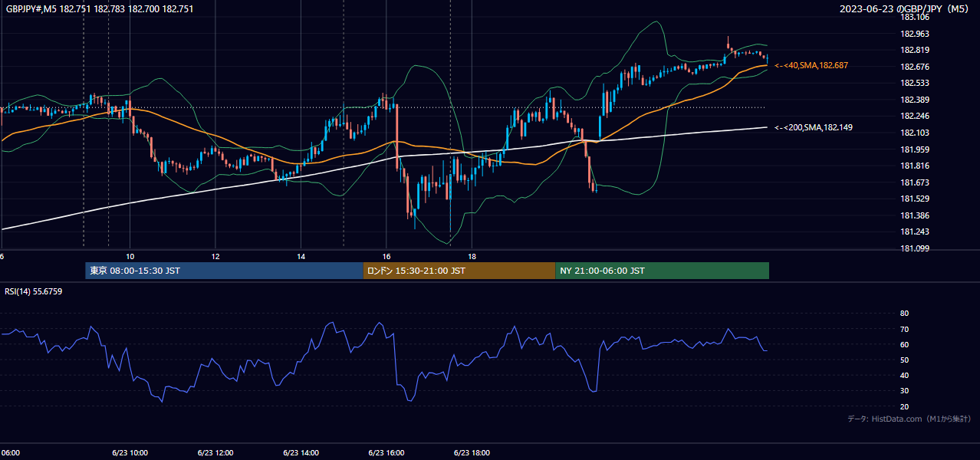Click price axis value 181.099
980x460 pixels.
pos(914,248)
